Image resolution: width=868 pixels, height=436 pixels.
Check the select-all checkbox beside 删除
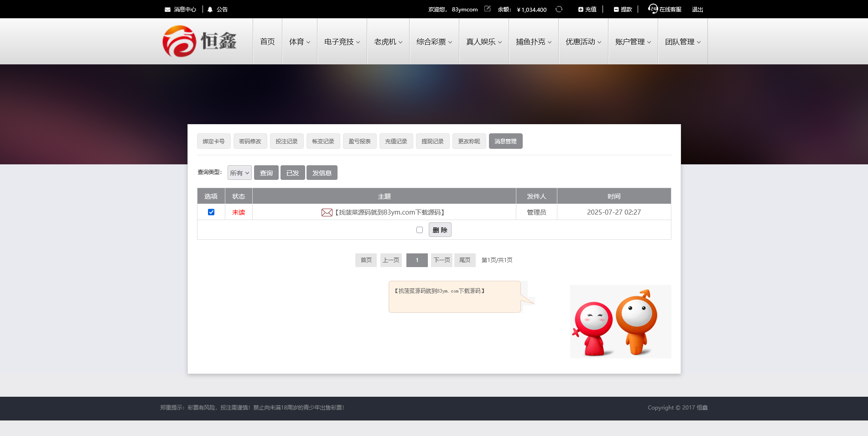point(420,230)
